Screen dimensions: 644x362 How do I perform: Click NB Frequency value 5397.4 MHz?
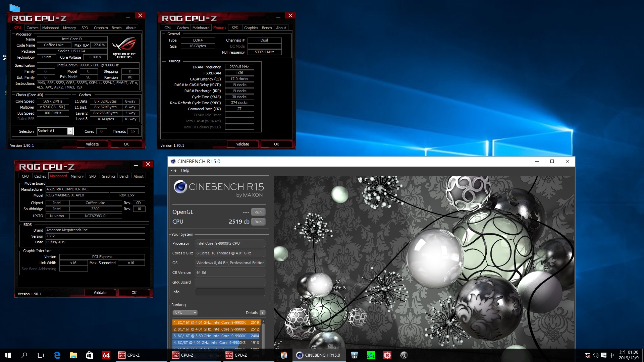click(264, 52)
